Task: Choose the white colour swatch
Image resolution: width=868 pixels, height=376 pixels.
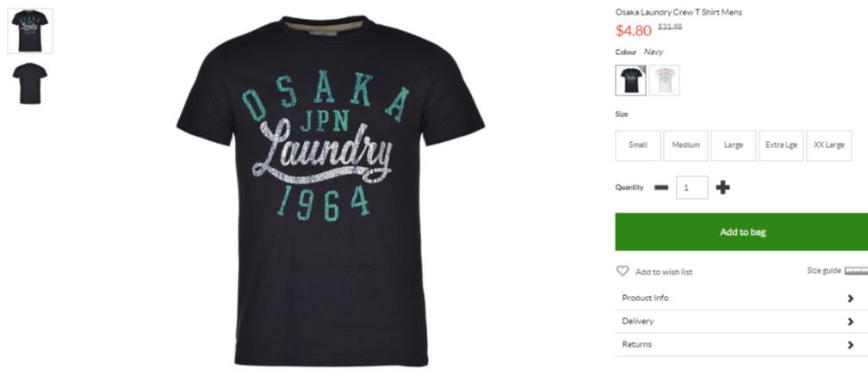Action: [664, 80]
